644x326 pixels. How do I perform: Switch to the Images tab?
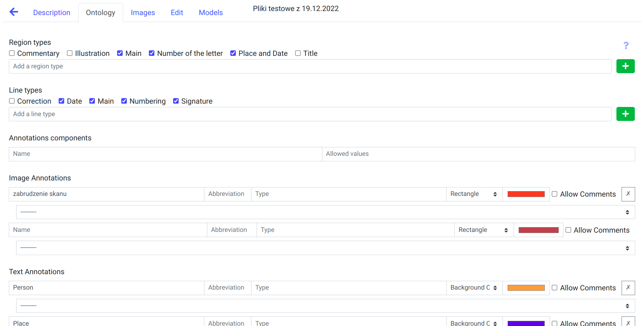click(x=143, y=12)
